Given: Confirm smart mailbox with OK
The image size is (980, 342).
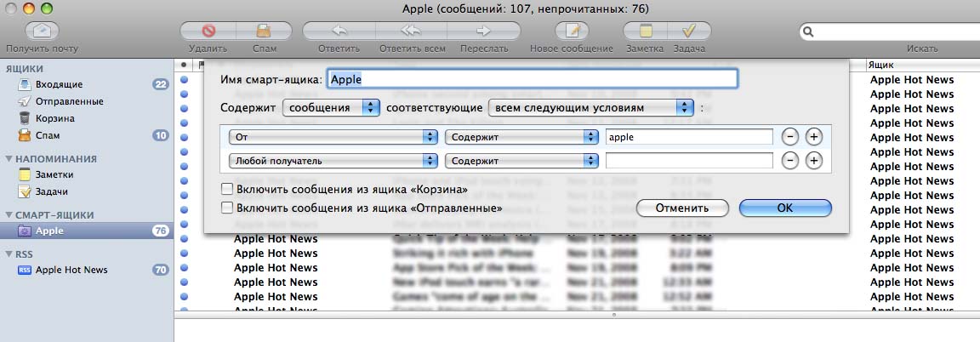Looking at the screenshot, I should point(785,208).
